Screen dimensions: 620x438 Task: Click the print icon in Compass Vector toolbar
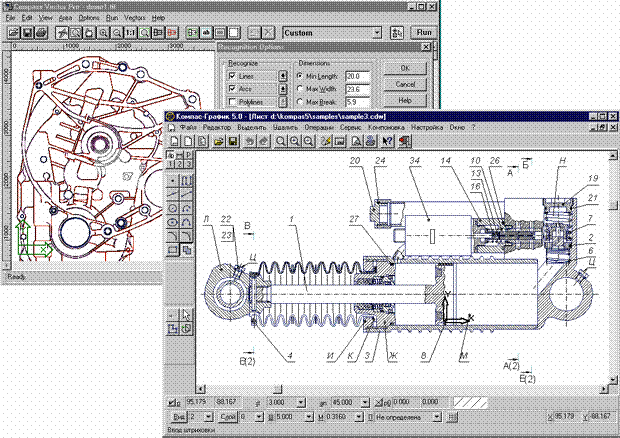coord(39,33)
